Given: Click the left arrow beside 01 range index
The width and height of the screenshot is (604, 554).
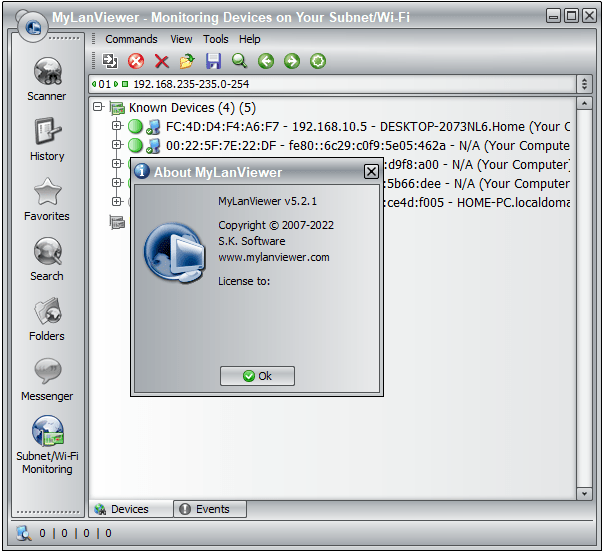Looking at the screenshot, I should pos(94,84).
